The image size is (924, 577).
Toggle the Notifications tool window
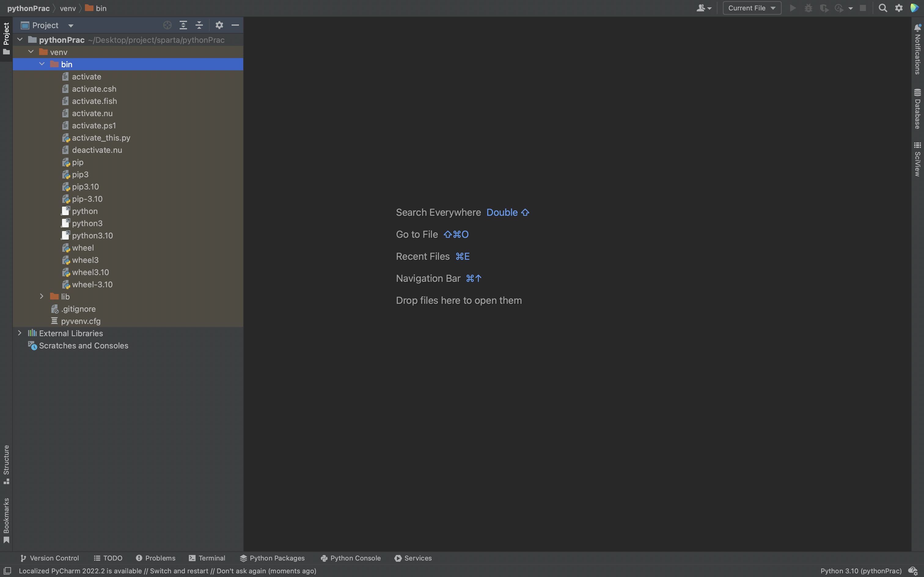pyautogui.click(x=918, y=50)
